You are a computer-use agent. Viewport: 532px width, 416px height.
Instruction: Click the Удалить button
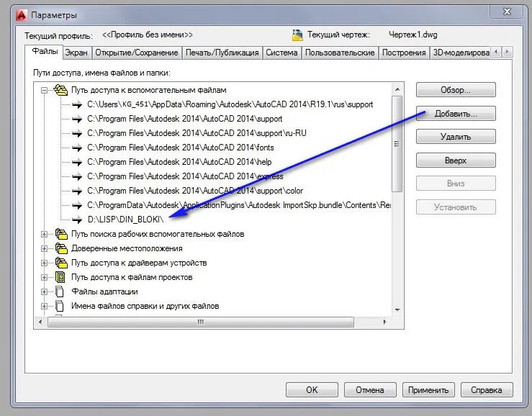coord(456,137)
